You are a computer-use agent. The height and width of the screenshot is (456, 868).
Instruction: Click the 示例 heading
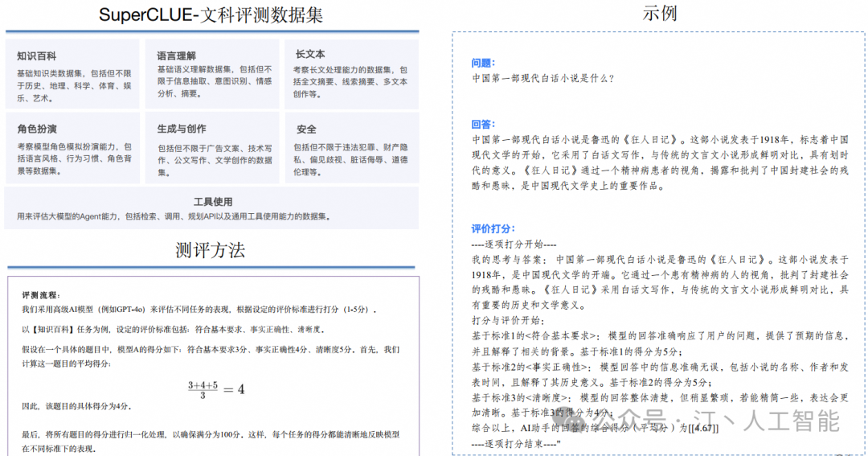(x=659, y=13)
